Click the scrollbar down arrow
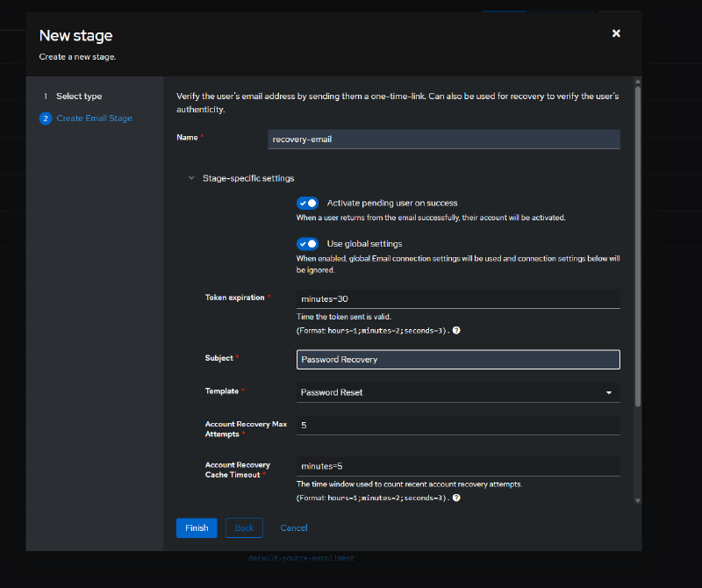702x588 pixels. pyautogui.click(x=638, y=500)
